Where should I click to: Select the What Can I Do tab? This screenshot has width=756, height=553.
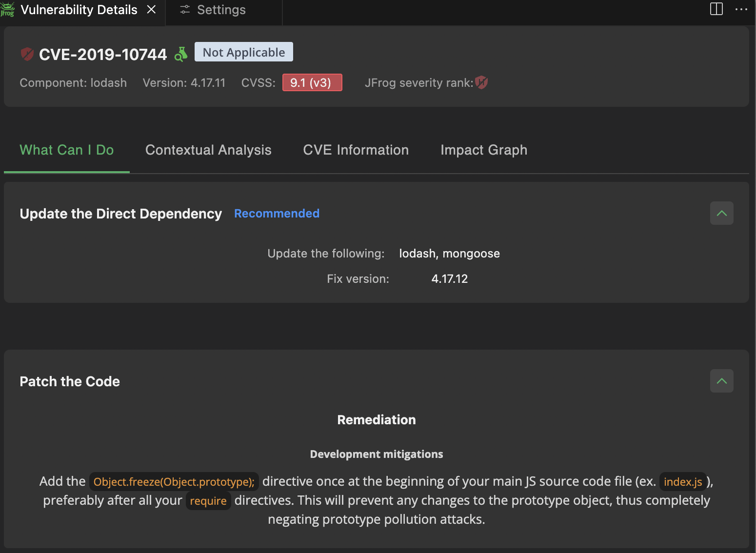click(67, 150)
